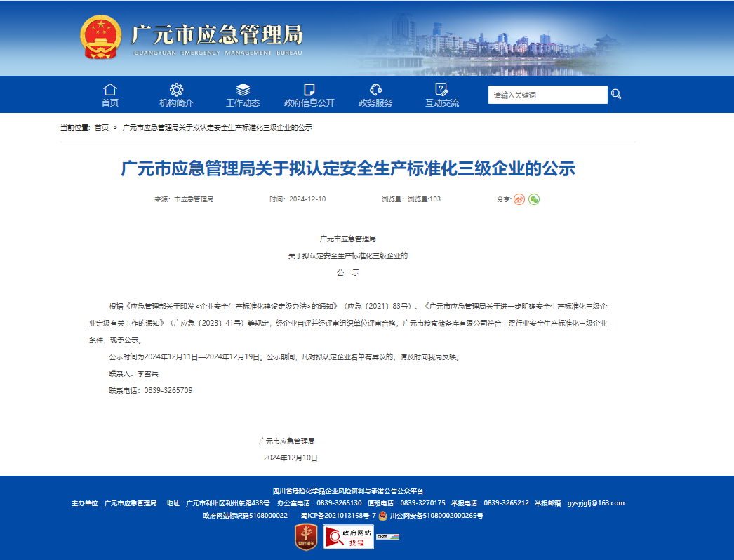
Task: Focus the 请输入关键词 search field
Action: tap(547, 95)
